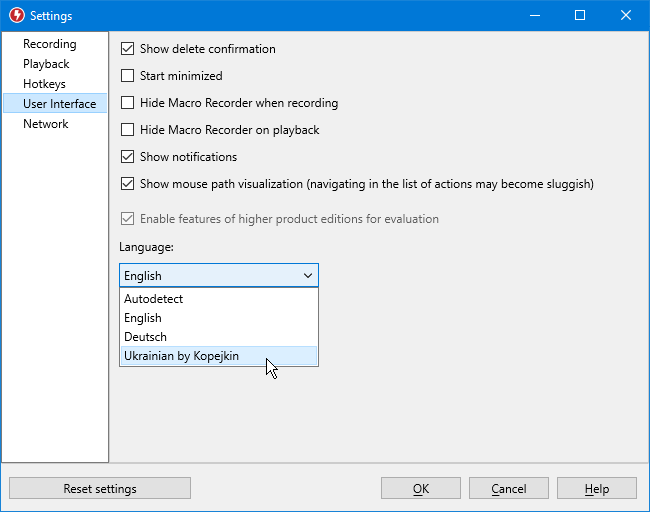This screenshot has width=650, height=512.
Task: Go to Hotkeys settings section
Action: 44,84
